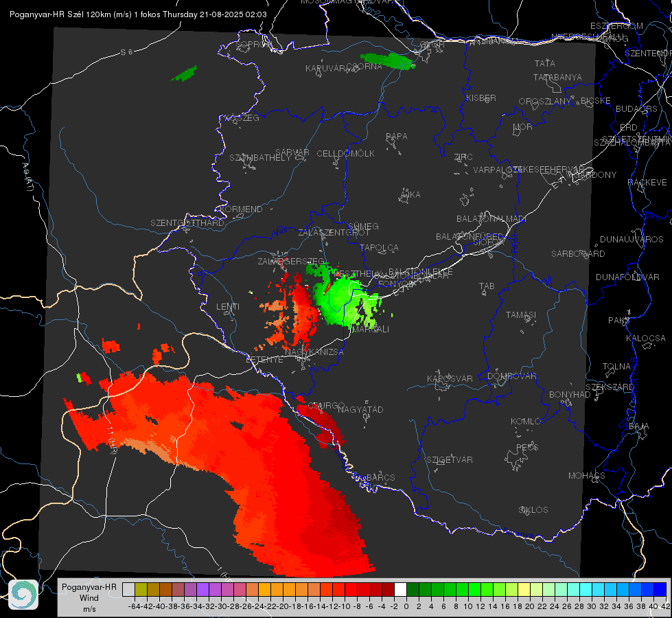Click the MARCALI city label
Screen dimensions: 672x618
[370, 329]
